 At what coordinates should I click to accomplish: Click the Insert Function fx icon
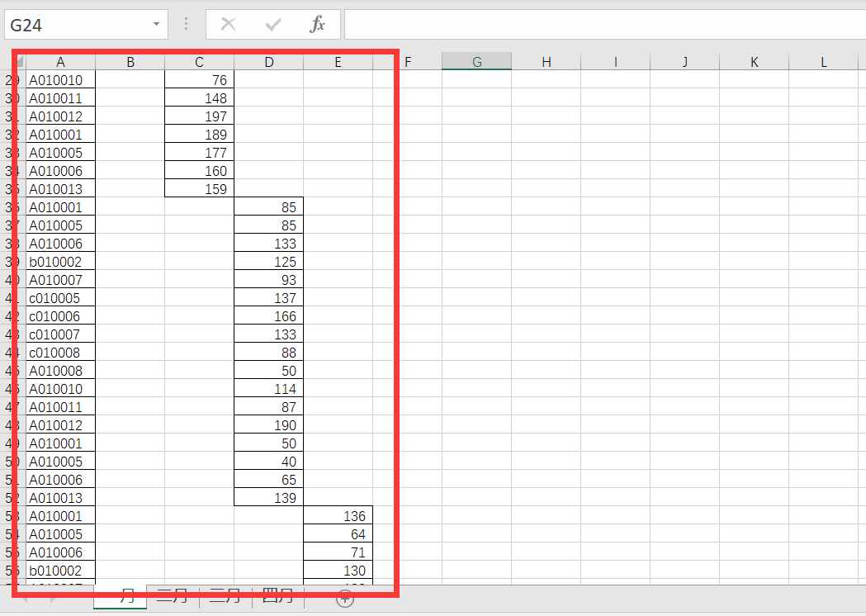coord(318,24)
